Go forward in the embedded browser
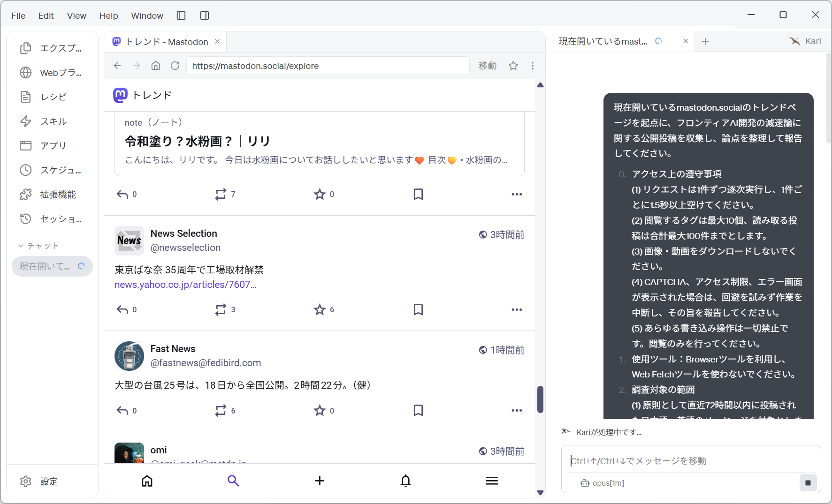 point(137,66)
